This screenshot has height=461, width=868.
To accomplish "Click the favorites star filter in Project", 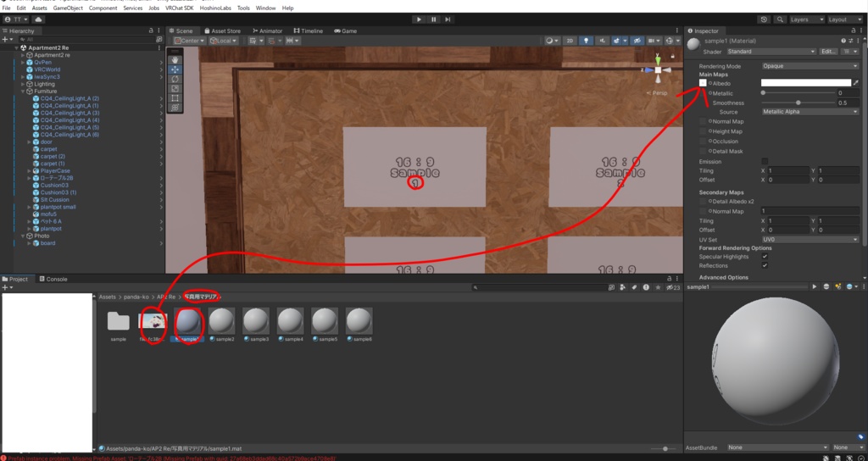I will pos(658,288).
